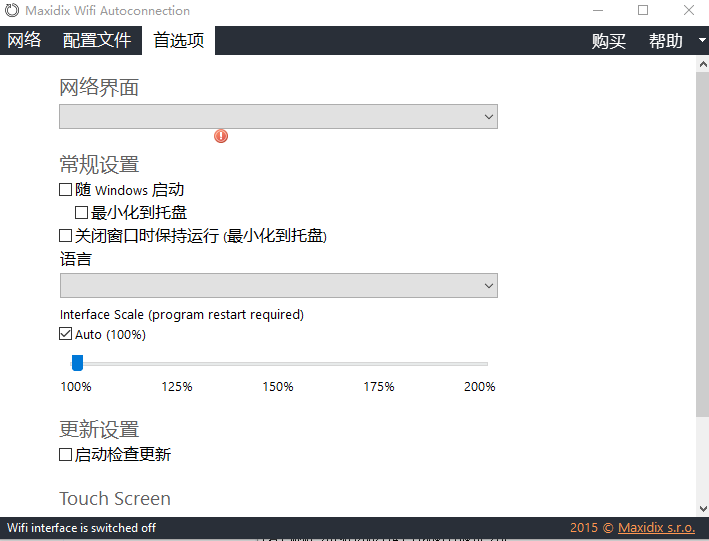Click the 购买 menu button

point(609,41)
